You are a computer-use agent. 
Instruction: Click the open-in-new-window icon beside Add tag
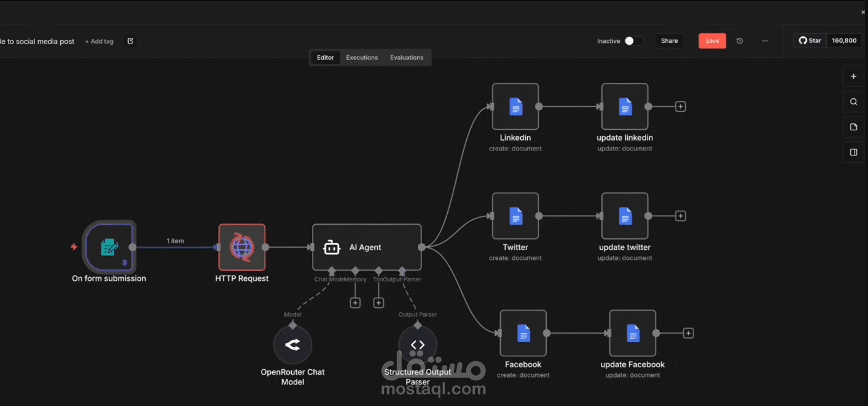point(130,41)
